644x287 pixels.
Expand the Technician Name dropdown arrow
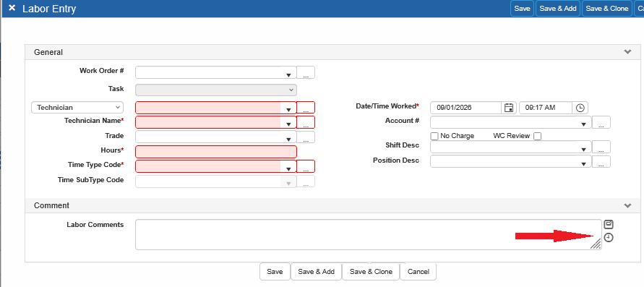(x=288, y=124)
